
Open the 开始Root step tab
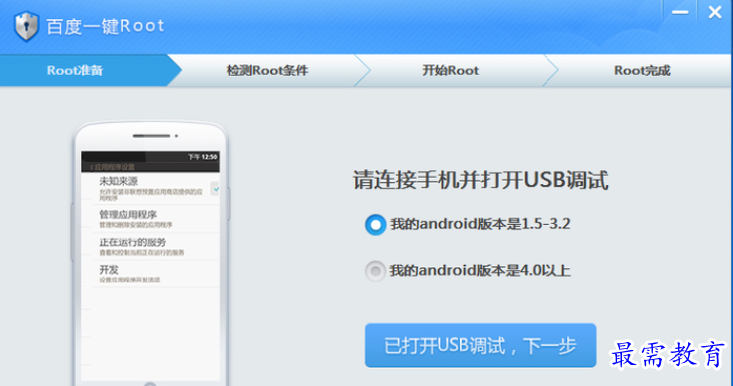coord(451,71)
